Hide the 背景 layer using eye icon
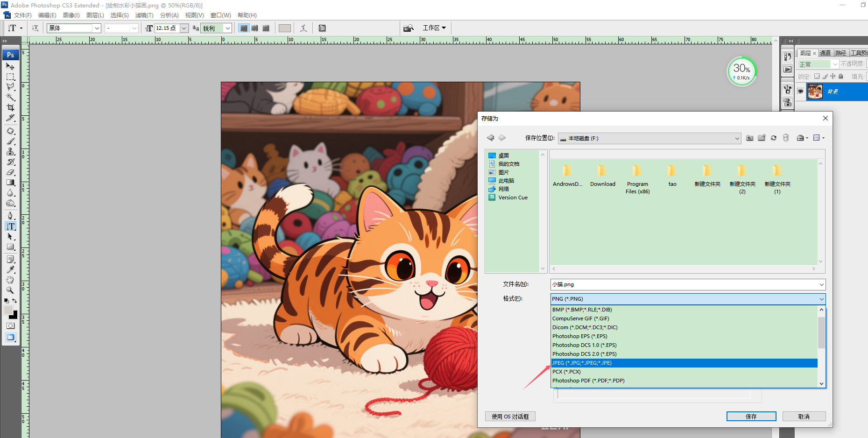Image resolution: width=868 pixels, height=438 pixels. tap(801, 92)
